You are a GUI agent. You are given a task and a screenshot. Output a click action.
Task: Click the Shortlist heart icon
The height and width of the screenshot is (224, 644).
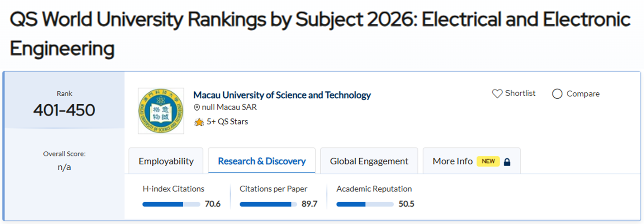pos(497,94)
